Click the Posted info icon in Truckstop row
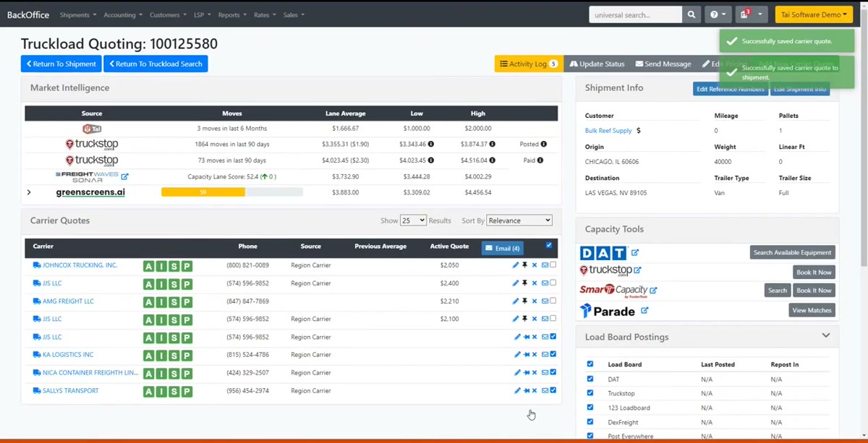The height and width of the screenshot is (443, 868). point(544,144)
